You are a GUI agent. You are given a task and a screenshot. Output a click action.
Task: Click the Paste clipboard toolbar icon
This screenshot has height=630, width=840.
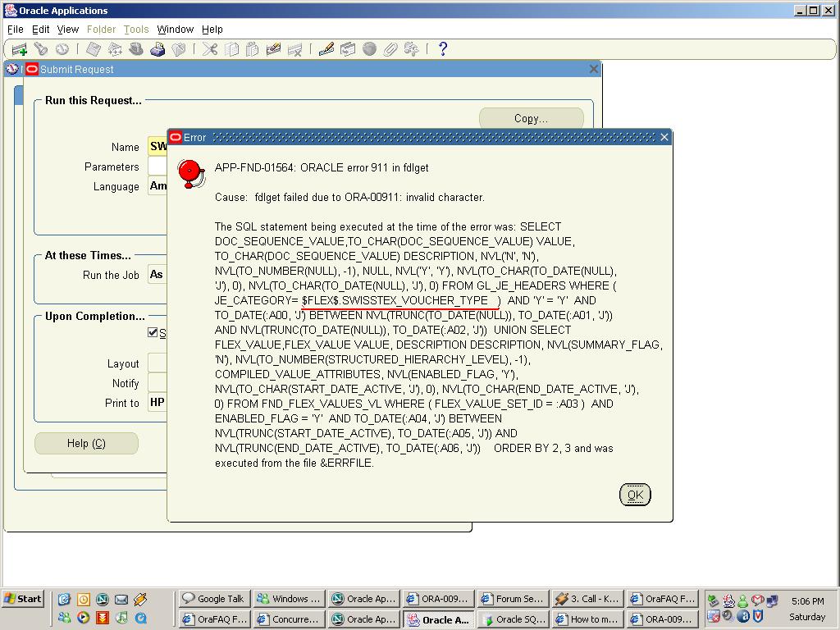coord(253,49)
